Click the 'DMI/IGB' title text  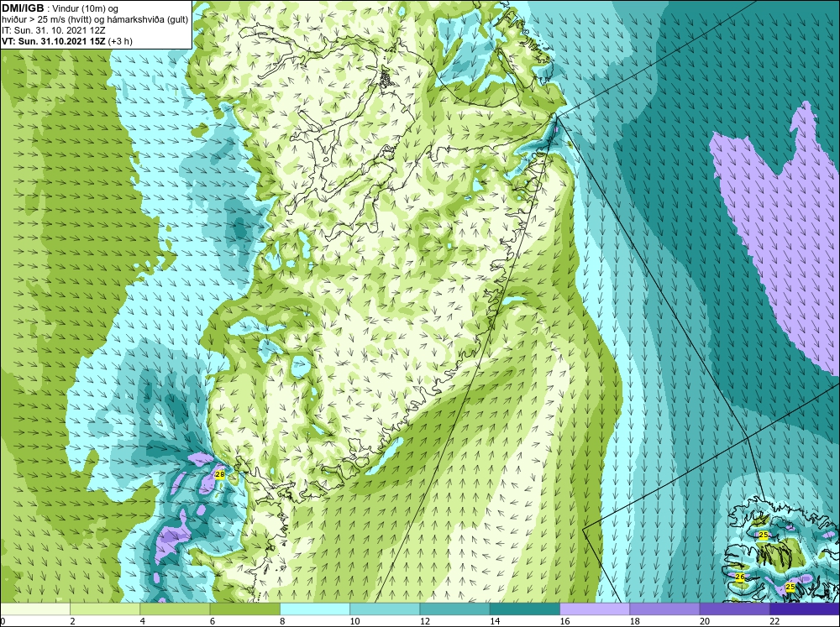[23, 8]
